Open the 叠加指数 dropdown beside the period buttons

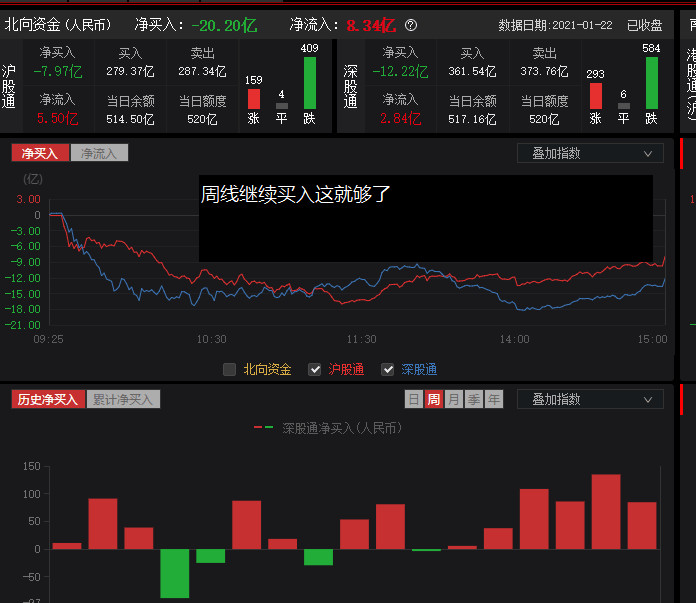point(590,399)
